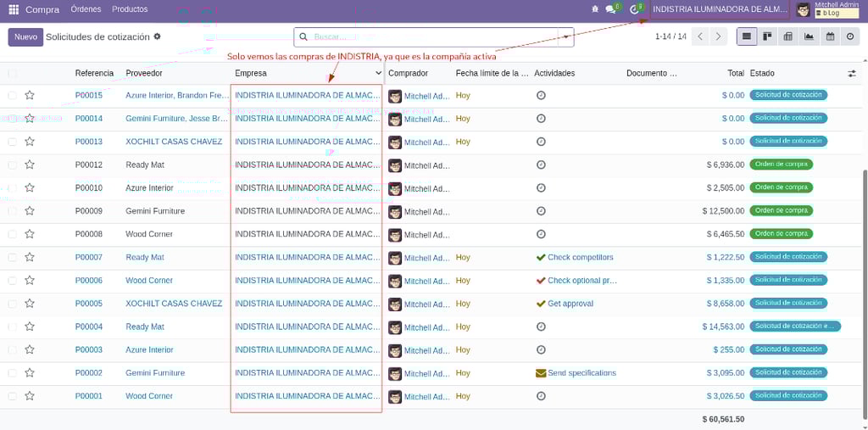Switch to graph view
This screenshot has width=868, height=430.
(x=809, y=36)
